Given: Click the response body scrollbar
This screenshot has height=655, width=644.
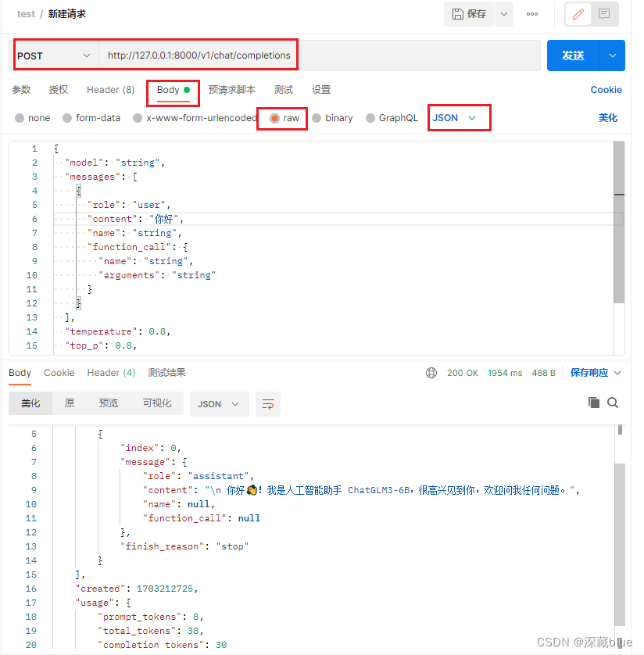Looking at the screenshot, I should coord(620,545).
